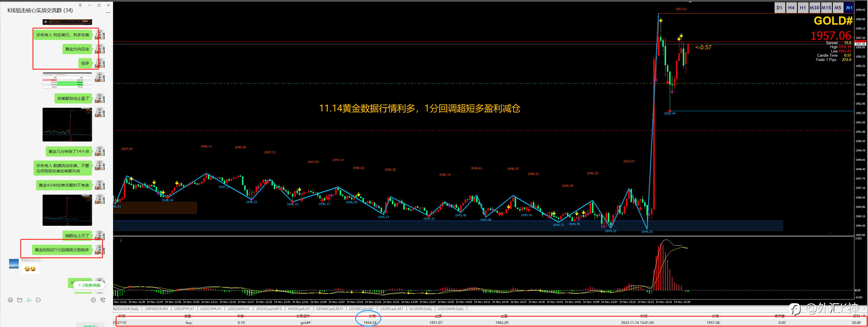Screen dimensions: 868x327
Task: Click the 手数 column header
Action: click(241, 316)
